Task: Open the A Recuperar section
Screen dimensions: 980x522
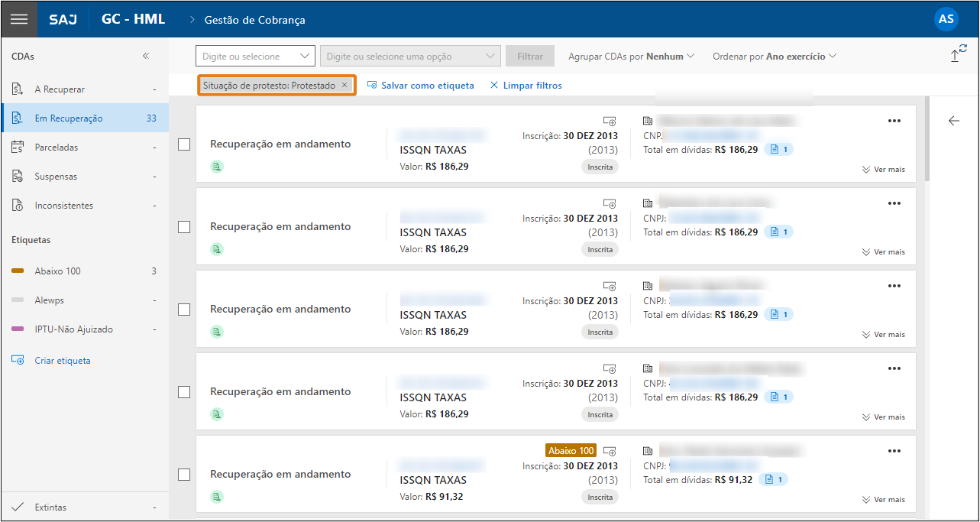Action: (60, 89)
